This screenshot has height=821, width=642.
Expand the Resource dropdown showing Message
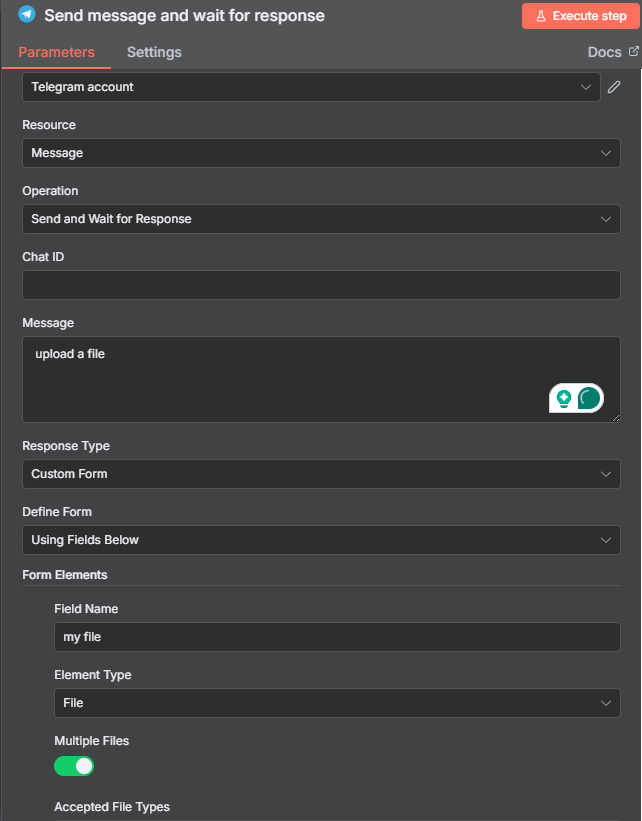(x=321, y=153)
